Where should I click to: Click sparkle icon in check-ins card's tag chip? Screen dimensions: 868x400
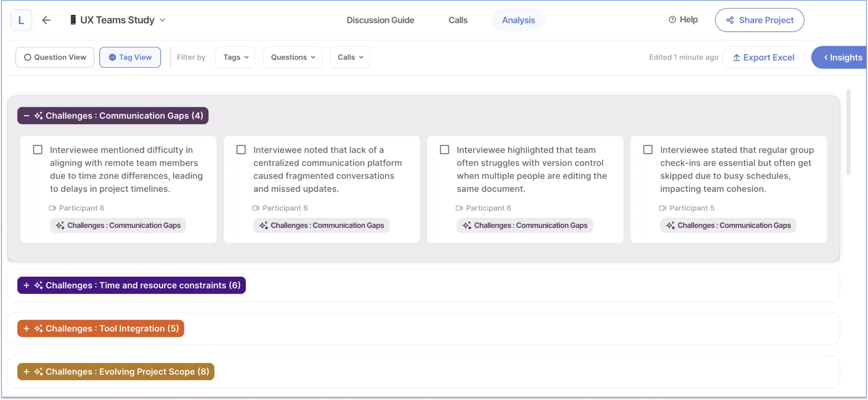670,225
